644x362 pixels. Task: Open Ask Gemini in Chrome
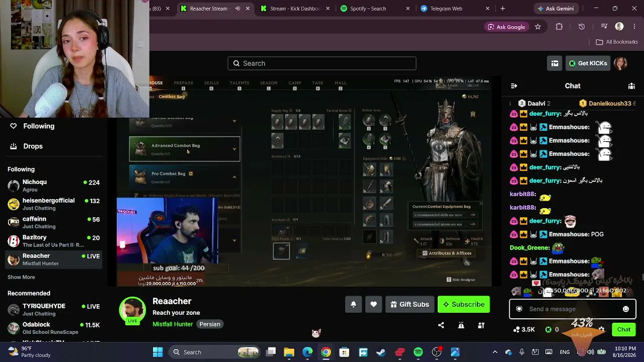pos(555,9)
